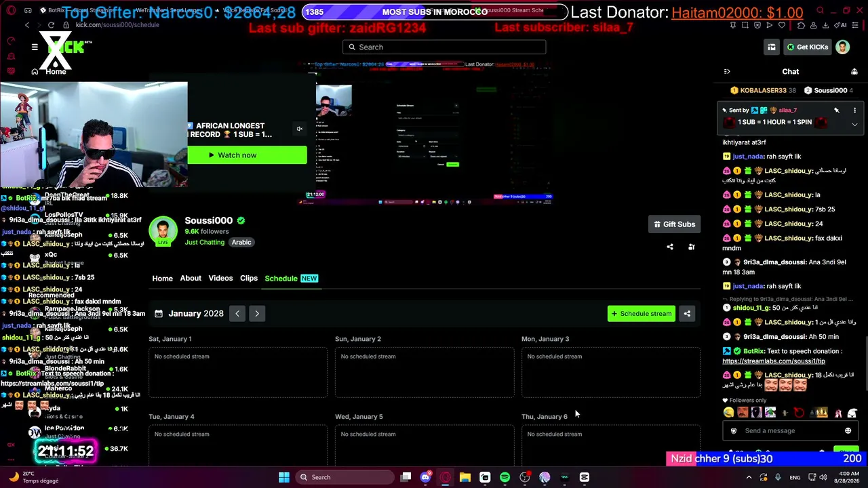Click the Kick shop icon beside Get KICKs
The width and height of the screenshot is (868, 488).
point(772,47)
